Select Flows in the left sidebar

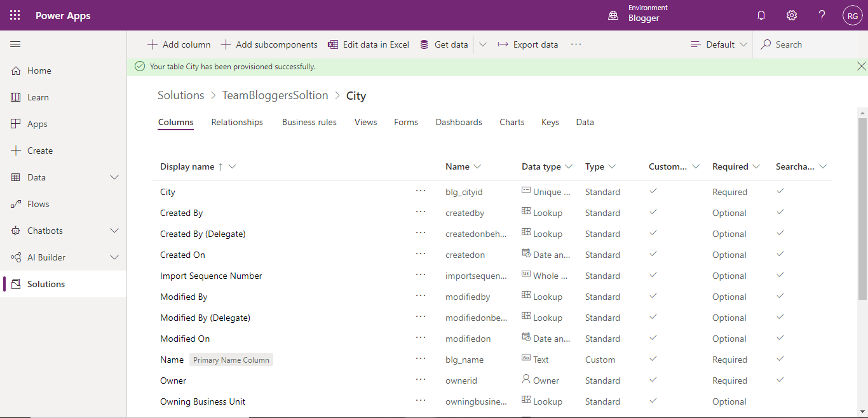(39, 203)
